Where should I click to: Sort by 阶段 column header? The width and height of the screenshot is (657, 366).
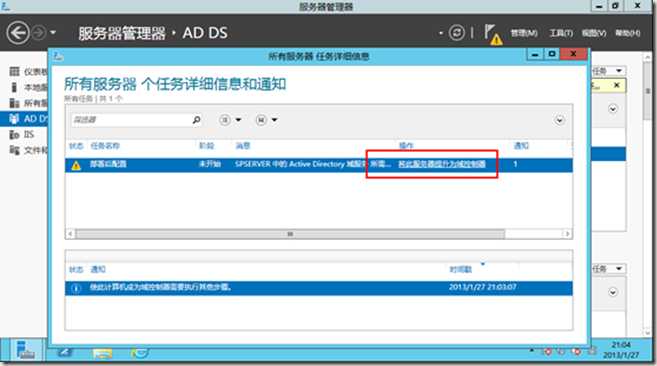click(206, 146)
